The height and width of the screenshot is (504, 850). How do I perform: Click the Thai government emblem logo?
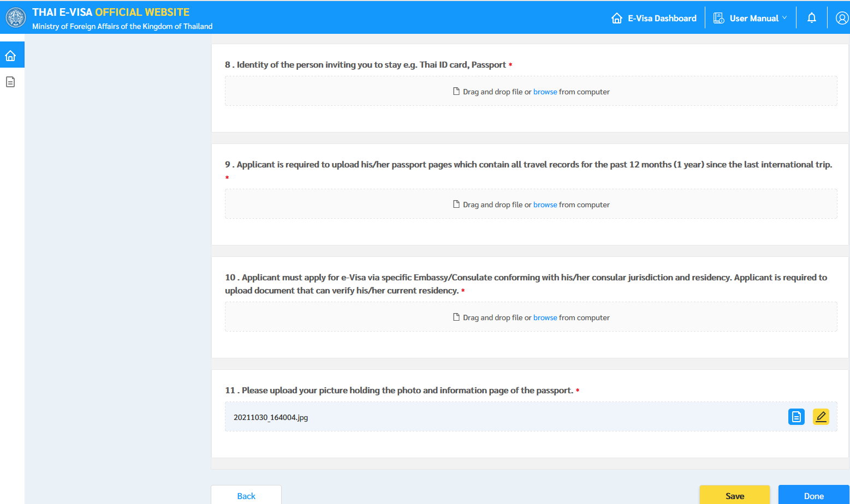coord(15,18)
